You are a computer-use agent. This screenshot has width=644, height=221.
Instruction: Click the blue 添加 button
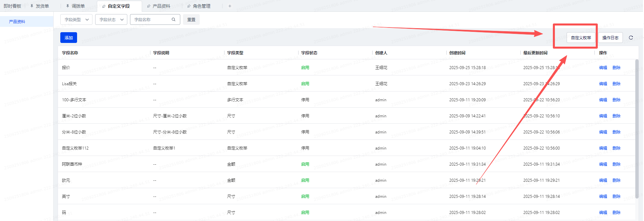(x=69, y=38)
